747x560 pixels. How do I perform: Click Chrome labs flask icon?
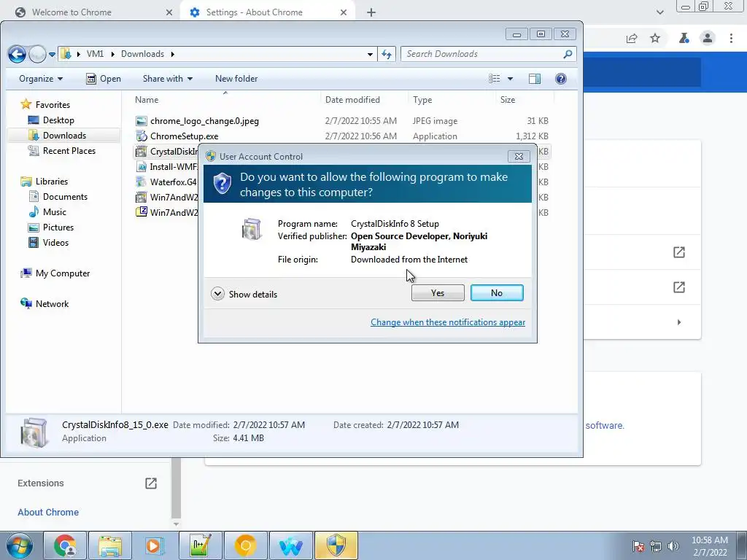click(684, 39)
